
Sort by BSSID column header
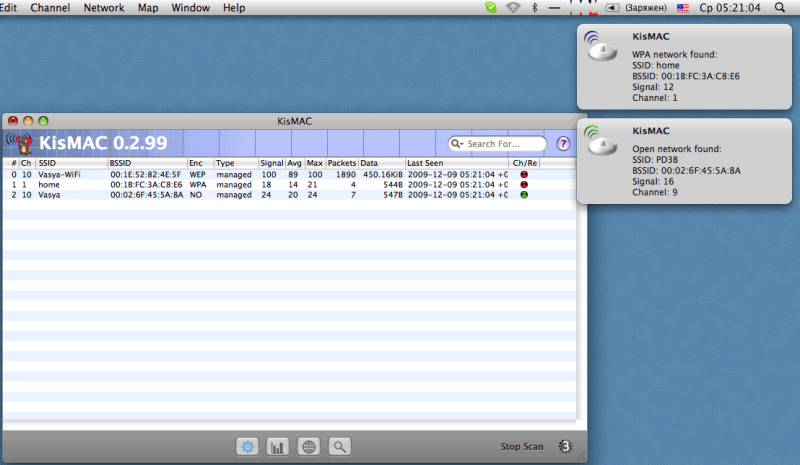pos(147,163)
